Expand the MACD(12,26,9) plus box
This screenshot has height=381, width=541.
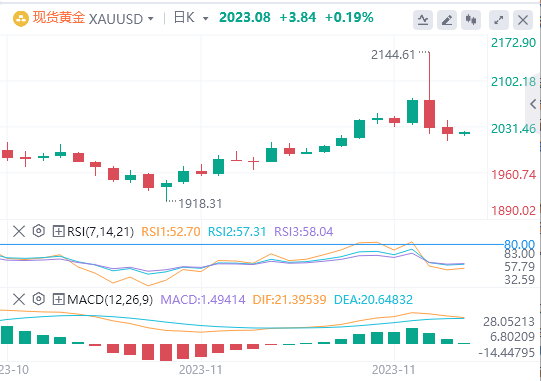pyautogui.click(x=59, y=299)
